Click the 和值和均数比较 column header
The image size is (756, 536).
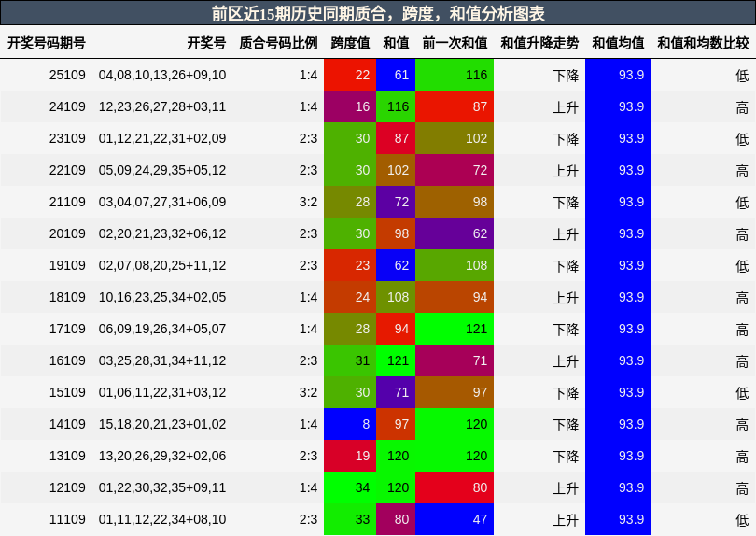click(703, 43)
